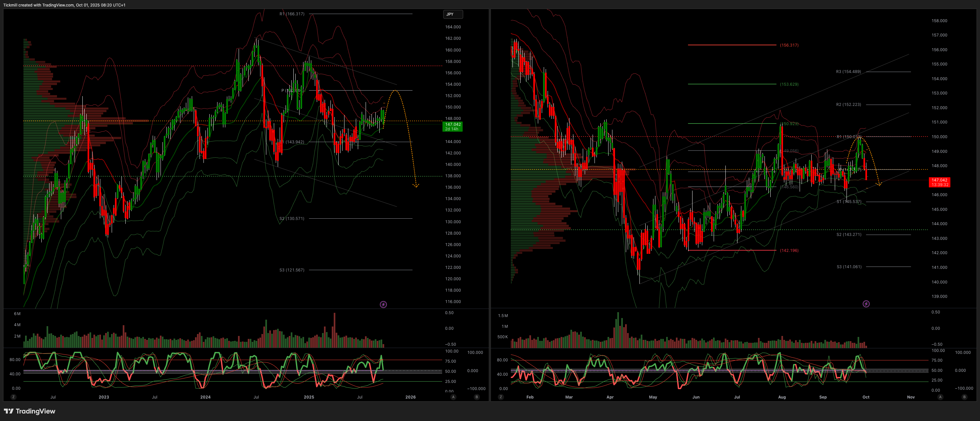Click the orange arrowhead of the left chart projection
The width and height of the screenshot is (980, 421).
(x=416, y=186)
